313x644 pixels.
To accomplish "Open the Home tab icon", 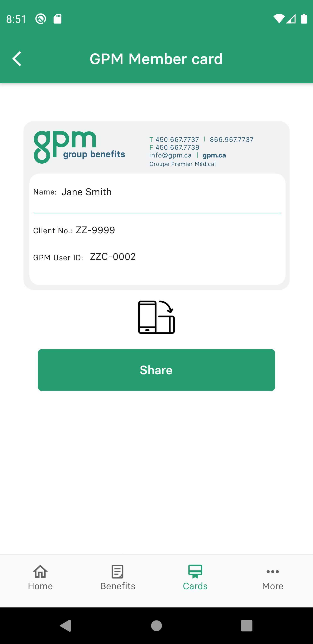I will tap(40, 572).
